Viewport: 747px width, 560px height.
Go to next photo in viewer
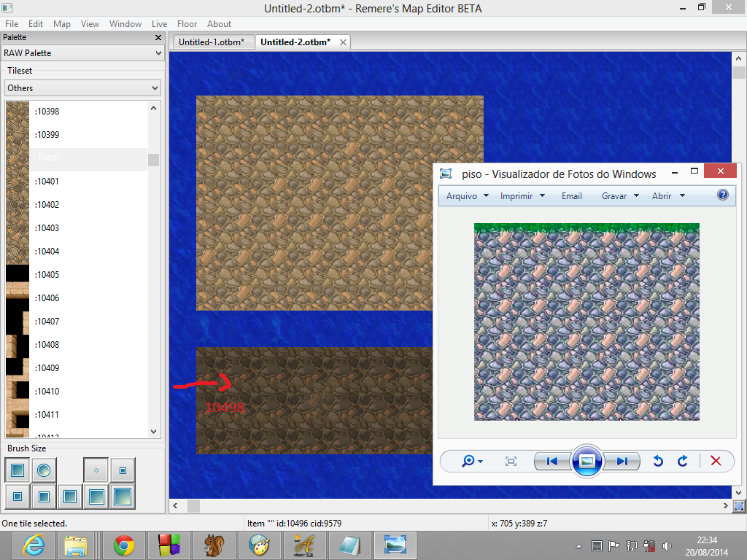point(622,461)
